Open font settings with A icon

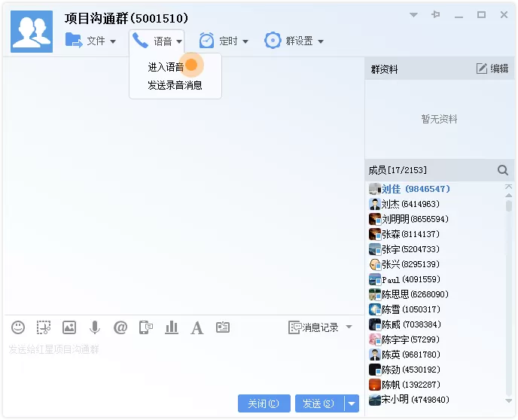click(197, 328)
